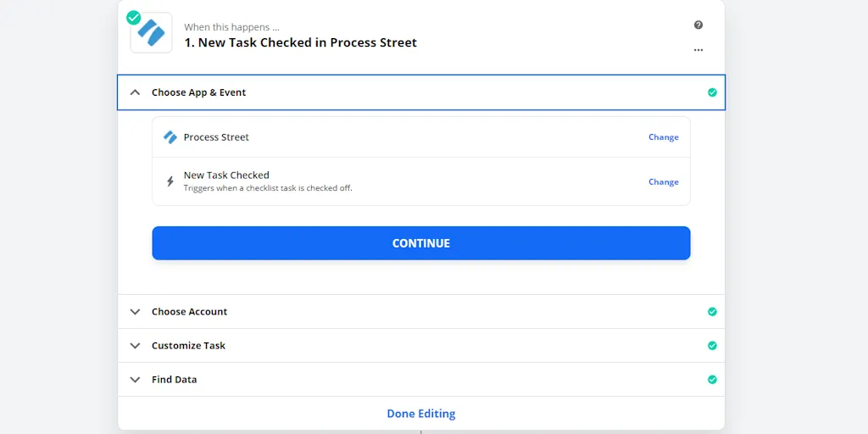
Task: Click the Done Editing link
Action: pyautogui.click(x=421, y=414)
